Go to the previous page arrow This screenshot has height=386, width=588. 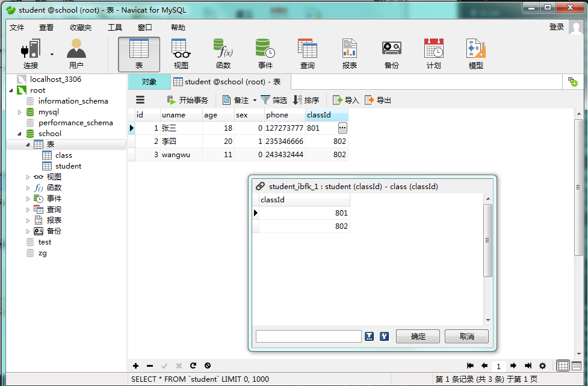(x=484, y=366)
